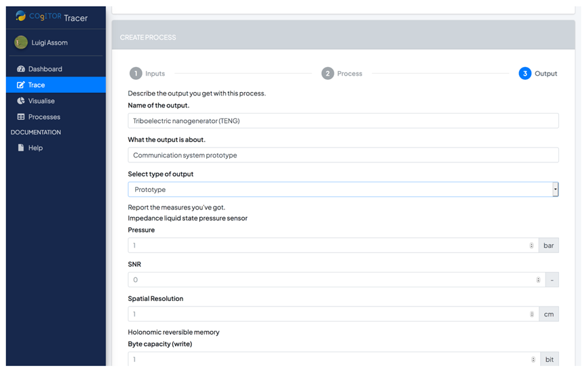Click 'Holonomic reversible memory' text
Viewport: 588px width, 374px height.
[x=174, y=332]
